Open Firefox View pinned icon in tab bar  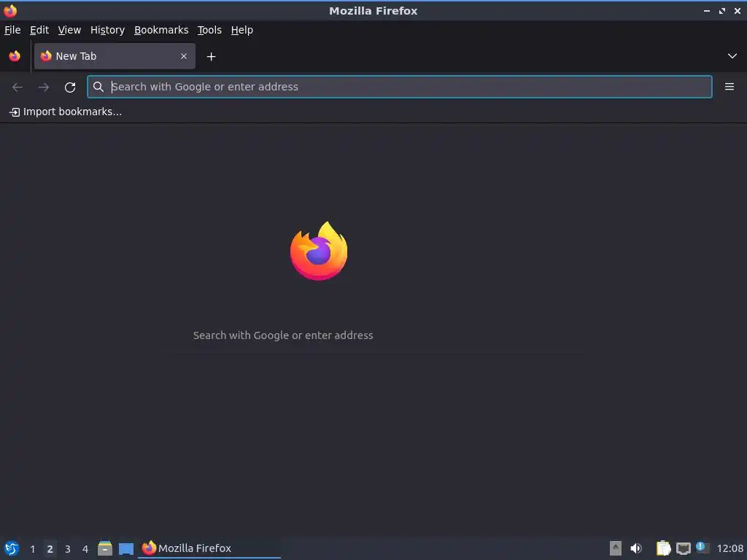point(15,56)
